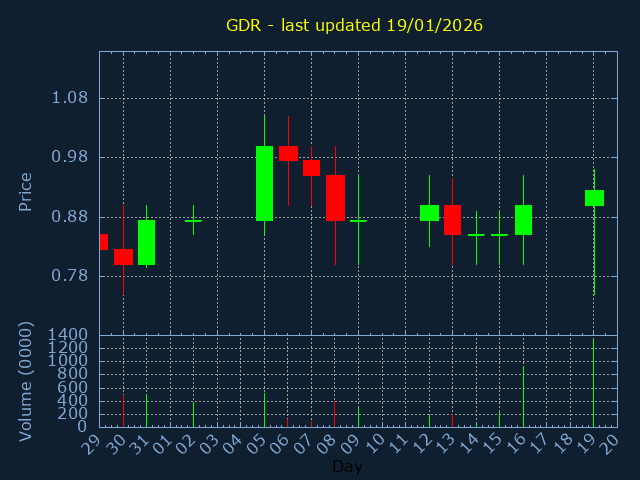Click the red candlestick on day 13

(452, 220)
